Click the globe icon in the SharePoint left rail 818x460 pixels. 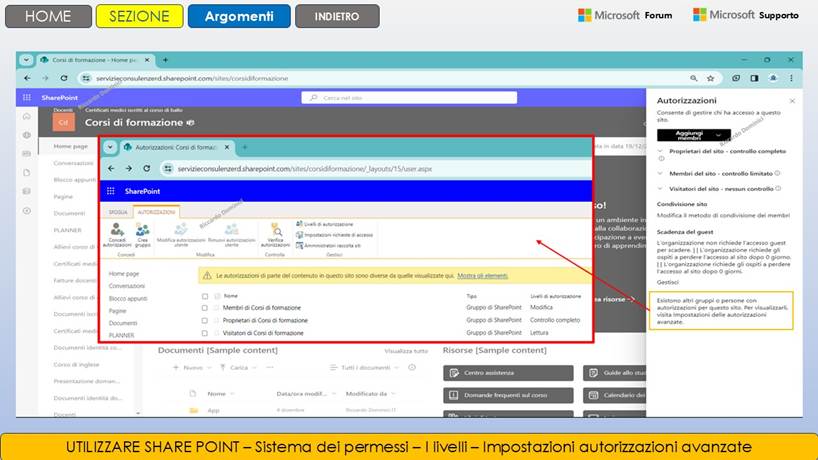click(27, 135)
